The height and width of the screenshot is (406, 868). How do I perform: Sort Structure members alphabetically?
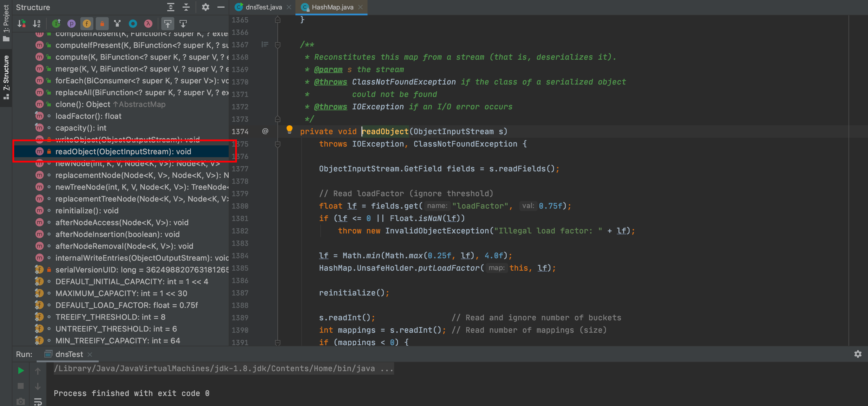(37, 24)
